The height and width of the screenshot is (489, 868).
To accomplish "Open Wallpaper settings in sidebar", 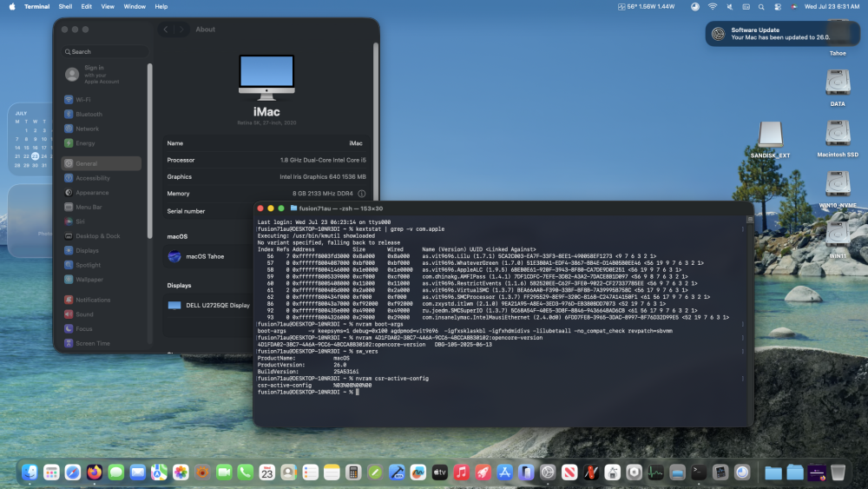I will (x=101, y=279).
